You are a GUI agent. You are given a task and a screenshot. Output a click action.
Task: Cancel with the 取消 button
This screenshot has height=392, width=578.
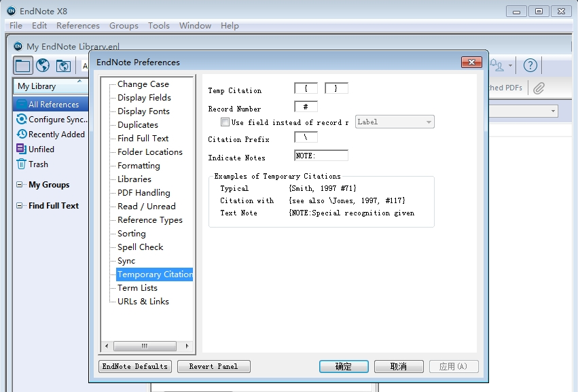(x=399, y=366)
